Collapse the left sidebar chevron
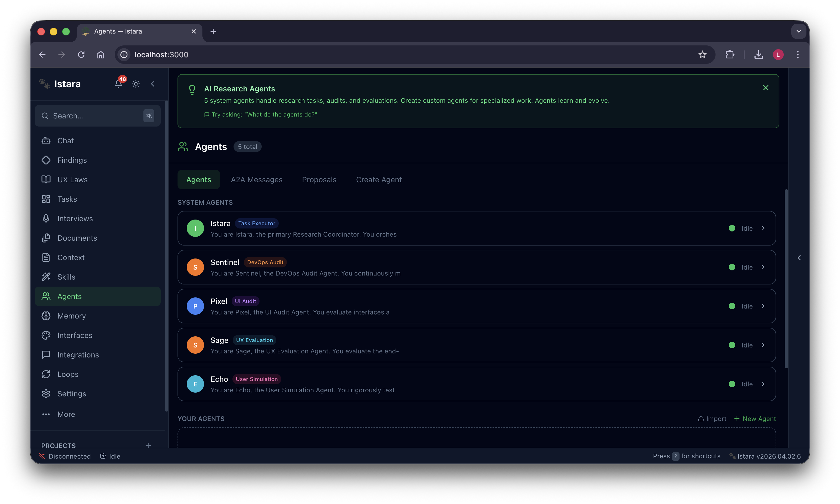840x504 pixels. (153, 84)
